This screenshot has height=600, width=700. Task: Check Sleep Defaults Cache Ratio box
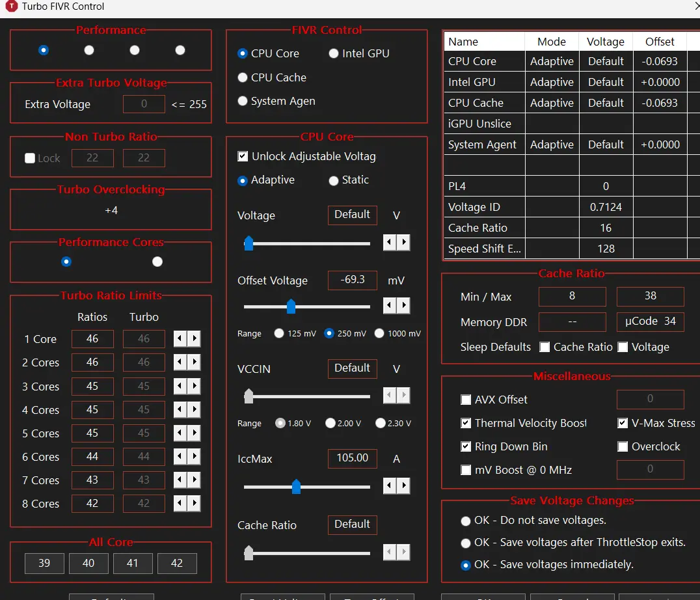coord(545,347)
